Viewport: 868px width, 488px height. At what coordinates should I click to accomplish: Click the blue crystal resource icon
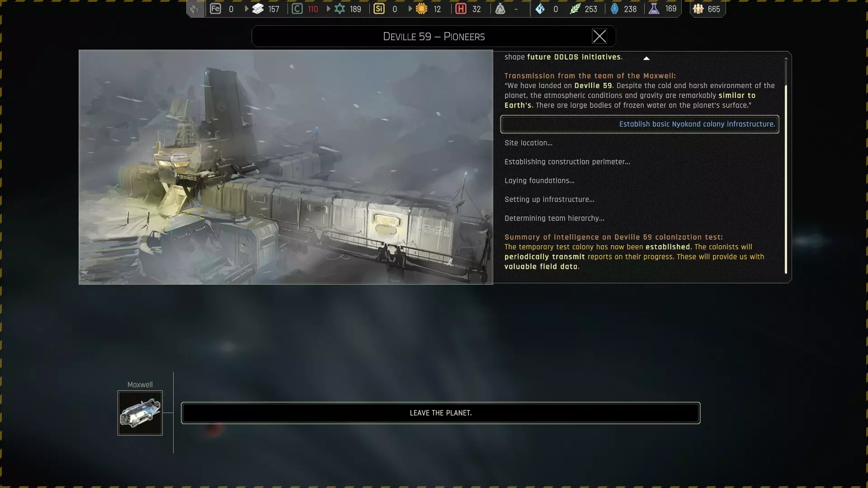[x=540, y=9]
